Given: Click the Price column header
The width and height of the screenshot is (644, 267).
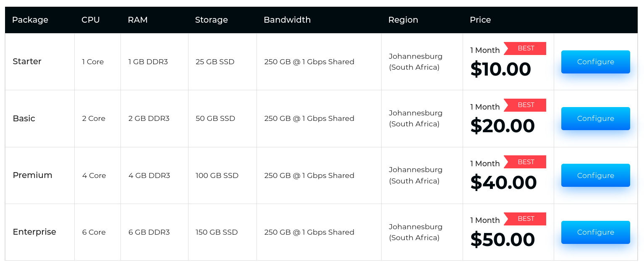Looking at the screenshot, I should (x=480, y=20).
